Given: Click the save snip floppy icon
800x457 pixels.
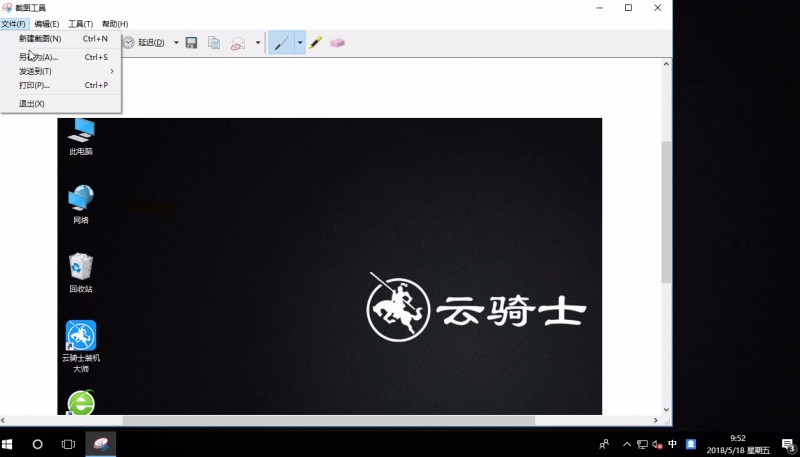Looking at the screenshot, I should click(x=191, y=43).
